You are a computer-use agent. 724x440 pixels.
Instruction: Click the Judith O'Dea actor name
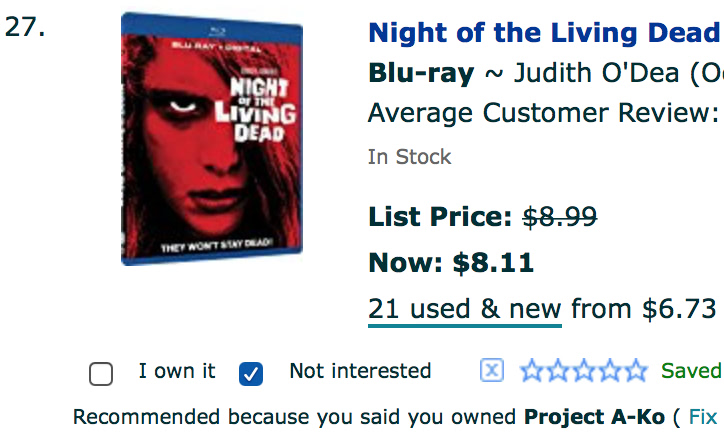point(597,73)
